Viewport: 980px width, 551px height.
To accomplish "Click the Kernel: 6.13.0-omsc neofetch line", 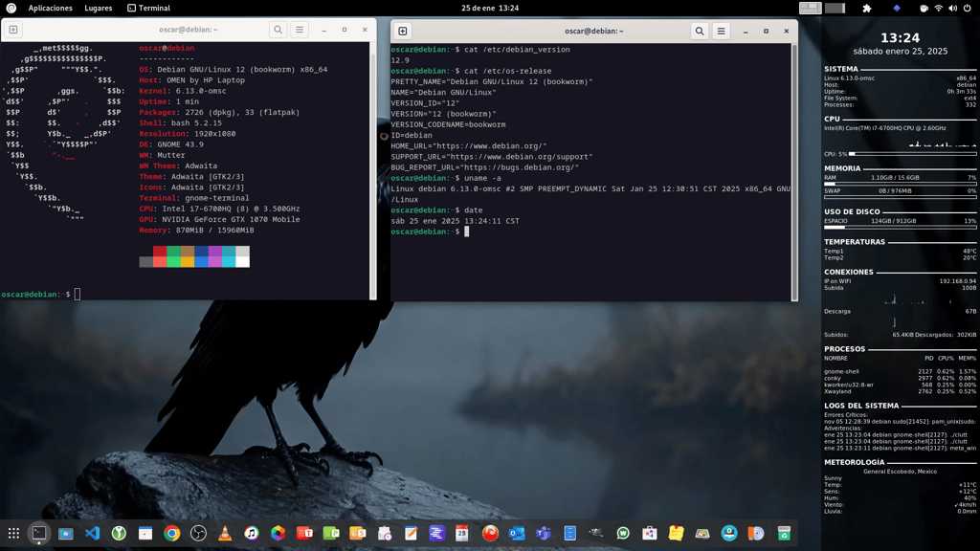I will [183, 91].
